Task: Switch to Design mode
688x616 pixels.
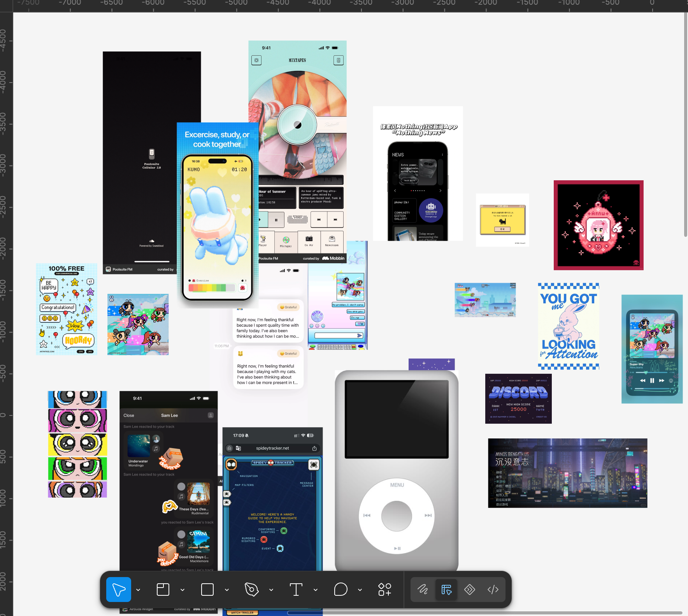Action: (x=446, y=590)
